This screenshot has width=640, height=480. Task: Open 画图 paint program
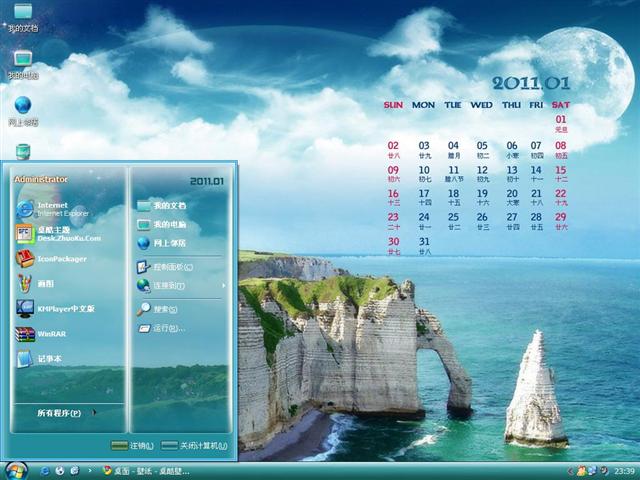point(35,284)
